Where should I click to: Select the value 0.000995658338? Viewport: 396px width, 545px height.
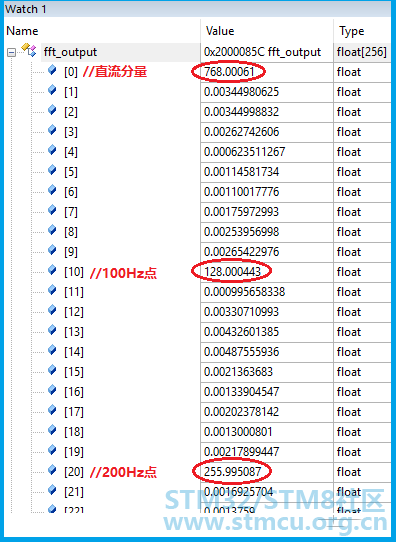coord(244,292)
